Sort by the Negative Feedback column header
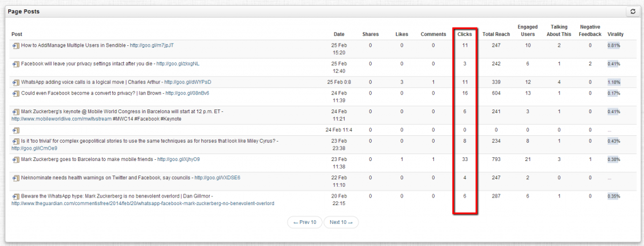The width and height of the screenshot is (644, 246). pos(590,30)
